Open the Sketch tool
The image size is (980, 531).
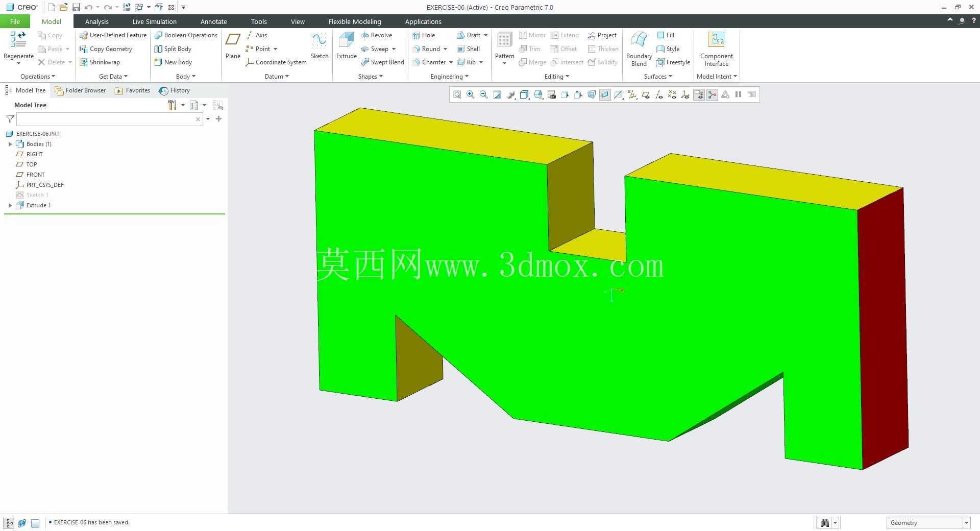320,46
